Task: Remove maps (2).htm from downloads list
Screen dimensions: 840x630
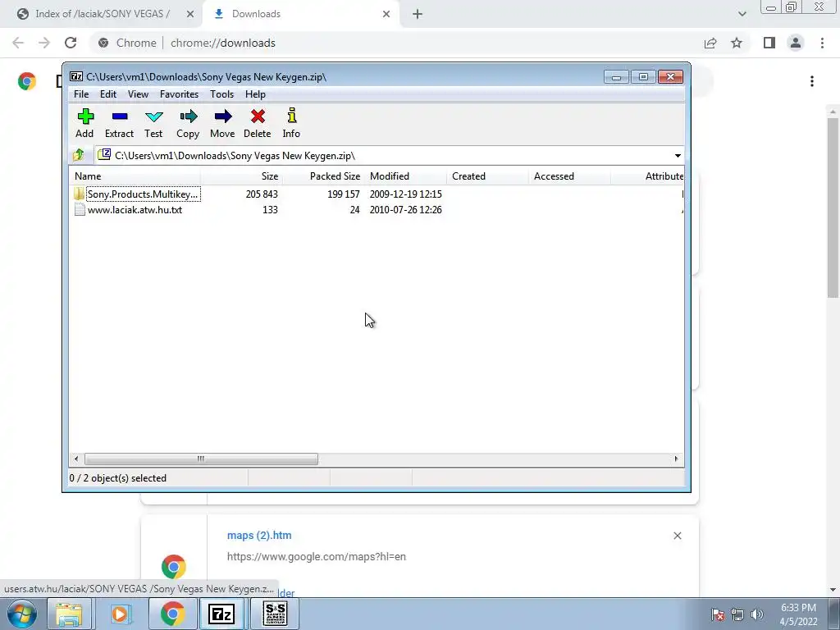Action: click(x=677, y=536)
